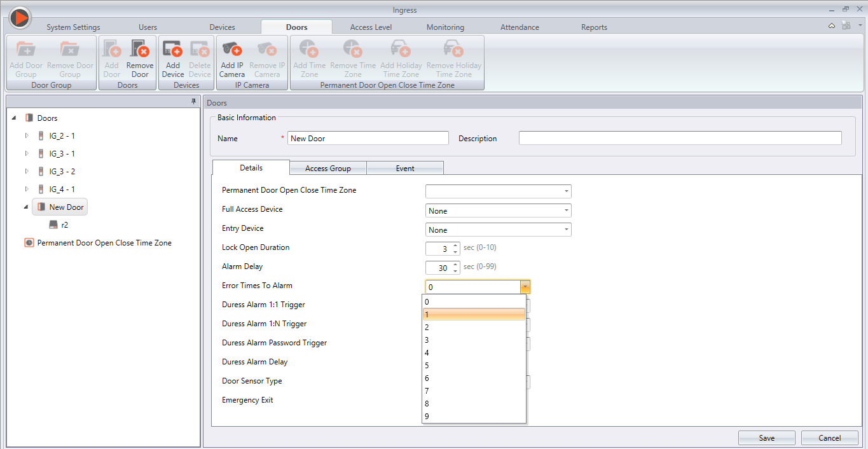Screen dimensions: 868x449
Task: Switch to Monitoring ribbon tab
Action: [445, 27]
